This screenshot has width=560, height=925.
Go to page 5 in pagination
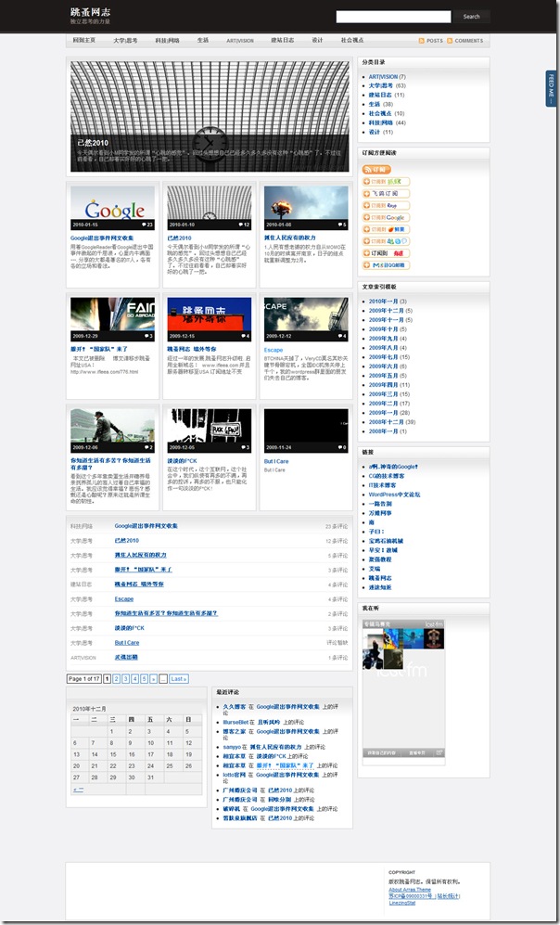pos(144,679)
